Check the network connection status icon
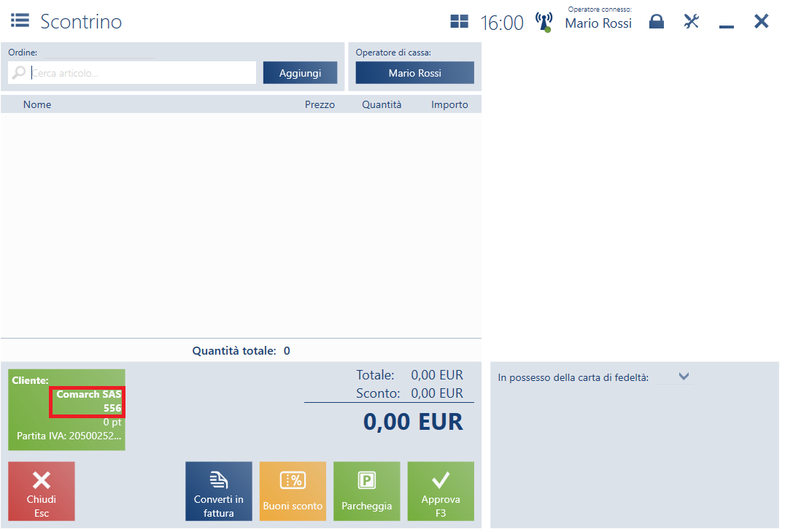The image size is (785, 532). click(x=544, y=23)
